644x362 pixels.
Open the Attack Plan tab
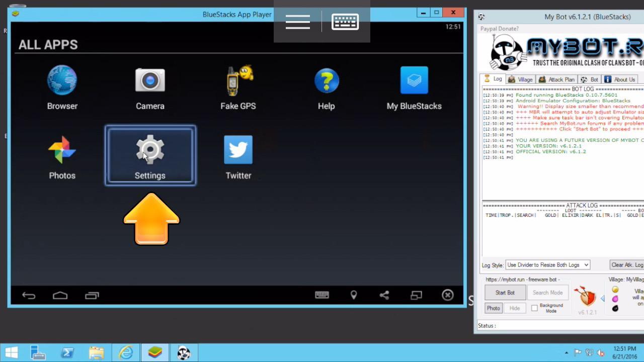(556, 79)
